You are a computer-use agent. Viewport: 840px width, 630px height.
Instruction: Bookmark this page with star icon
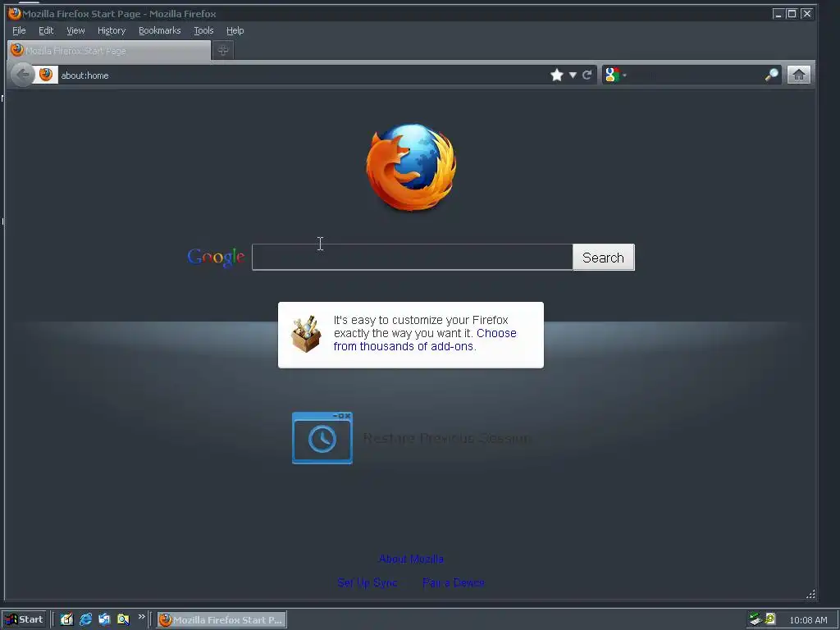[x=557, y=75]
